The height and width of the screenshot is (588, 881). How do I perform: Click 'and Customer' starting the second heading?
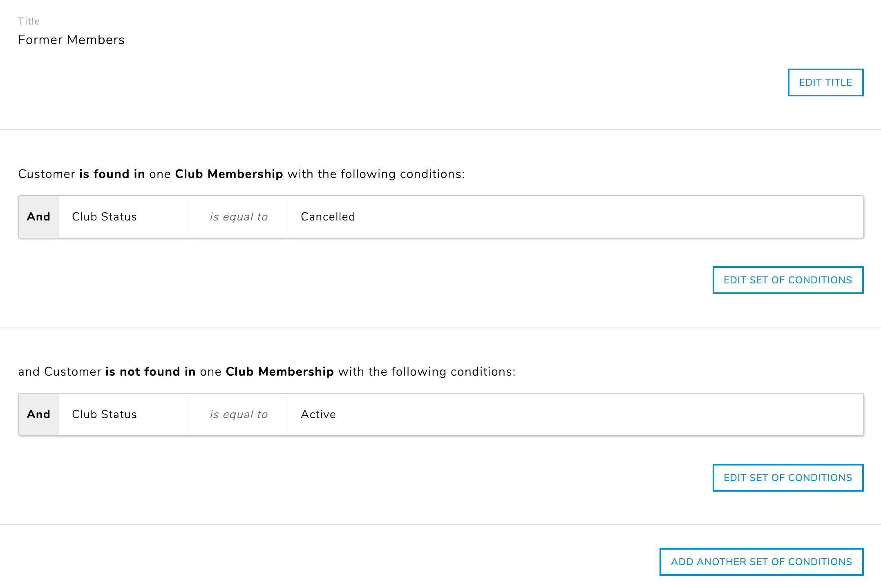60,372
